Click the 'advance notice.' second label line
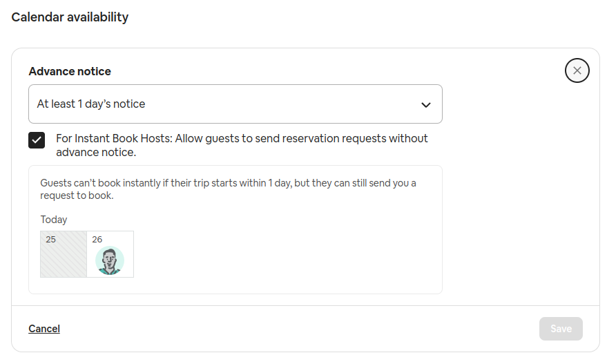 (96, 152)
